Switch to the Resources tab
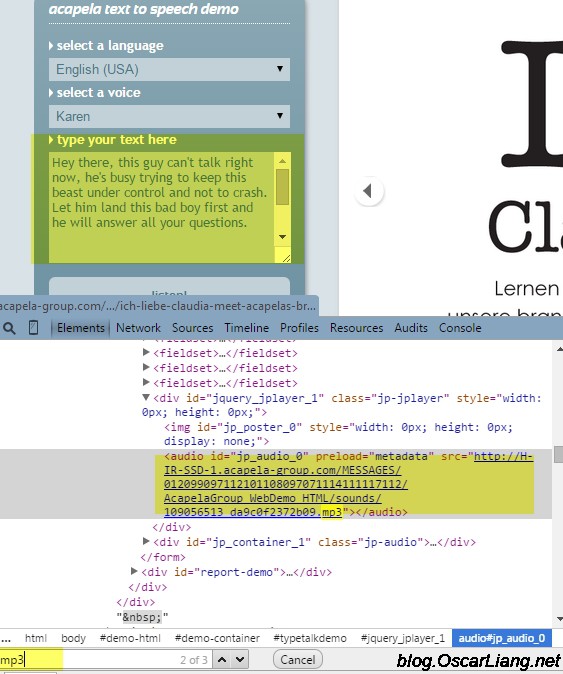Screen dimensions: 563x674 (356, 328)
